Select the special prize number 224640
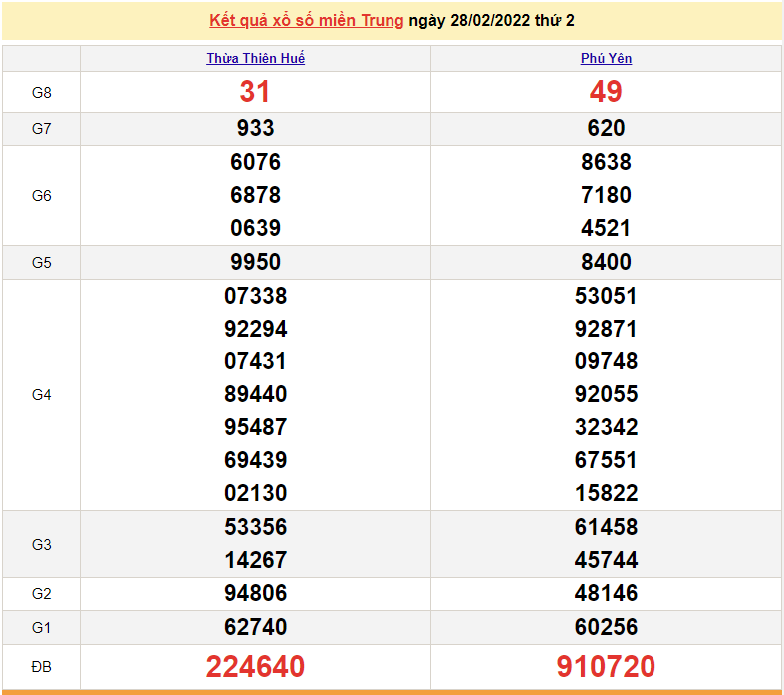This screenshot has height=695, width=784. (255, 666)
